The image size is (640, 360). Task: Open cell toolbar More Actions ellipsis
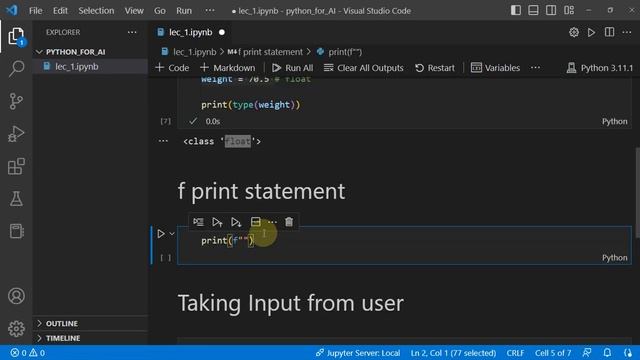pos(272,222)
